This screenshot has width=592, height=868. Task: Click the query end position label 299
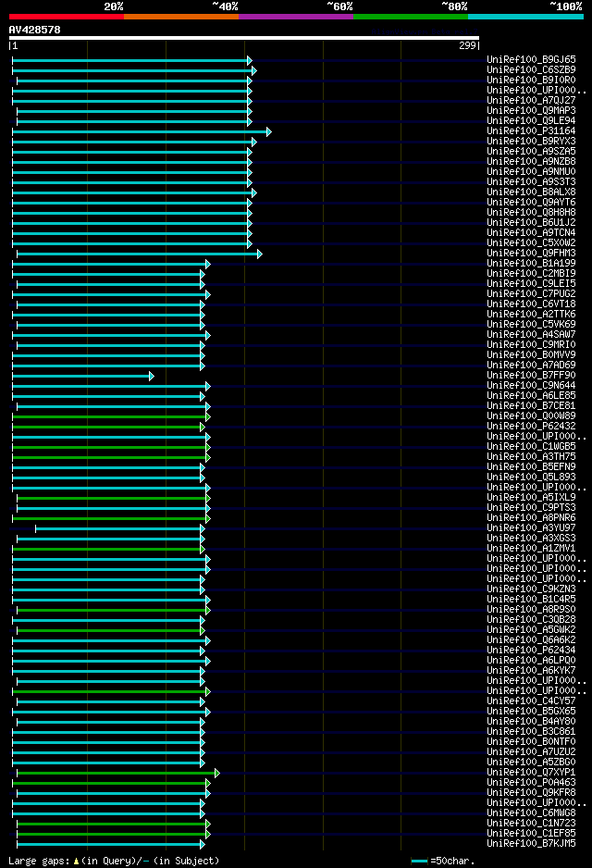pos(467,46)
